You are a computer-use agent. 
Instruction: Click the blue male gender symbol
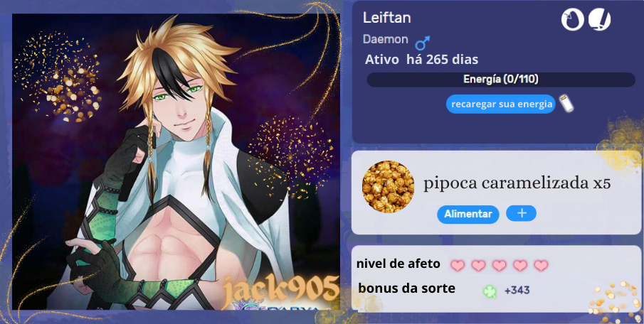pos(423,43)
